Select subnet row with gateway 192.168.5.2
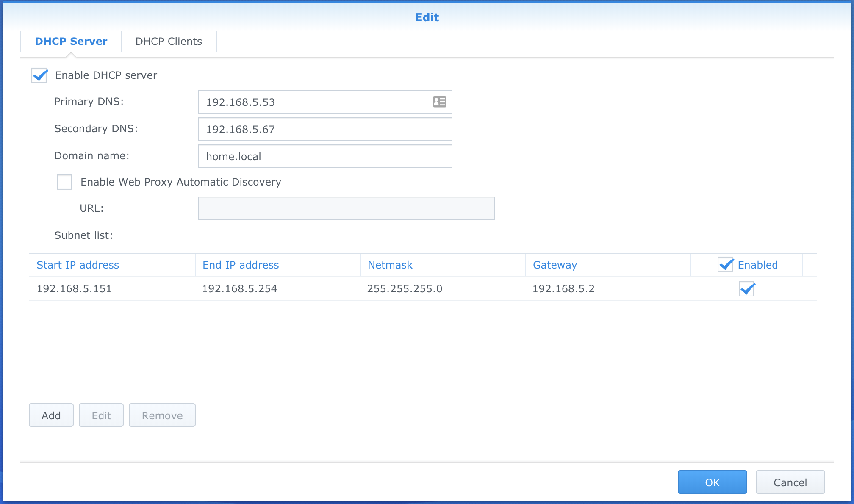854x504 pixels. tap(563, 289)
